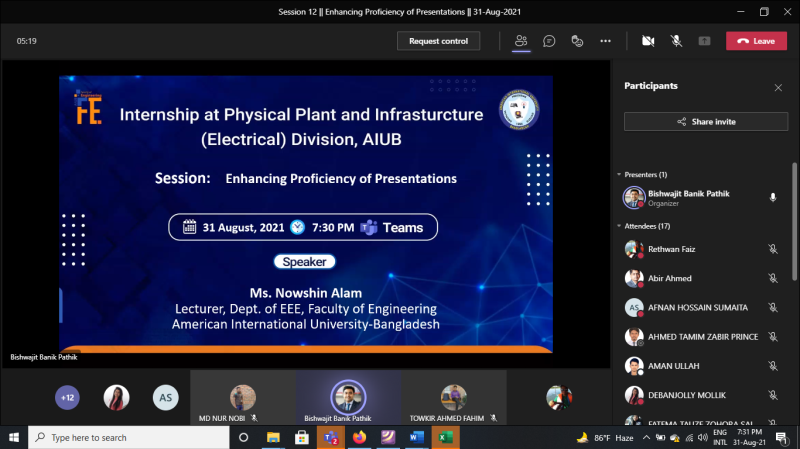Unmute the microphone
Image resolution: width=800 pixels, height=449 pixels.
pyautogui.click(x=676, y=41)
